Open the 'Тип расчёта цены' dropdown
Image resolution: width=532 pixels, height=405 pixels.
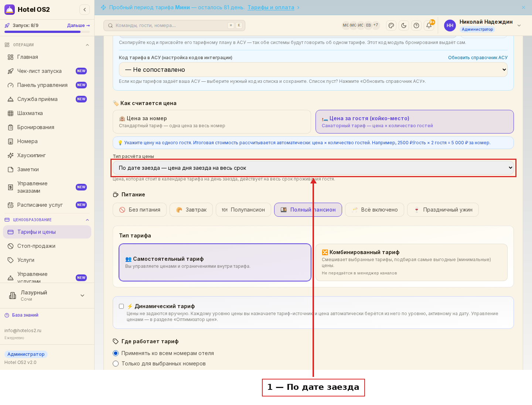click(313, 168)
